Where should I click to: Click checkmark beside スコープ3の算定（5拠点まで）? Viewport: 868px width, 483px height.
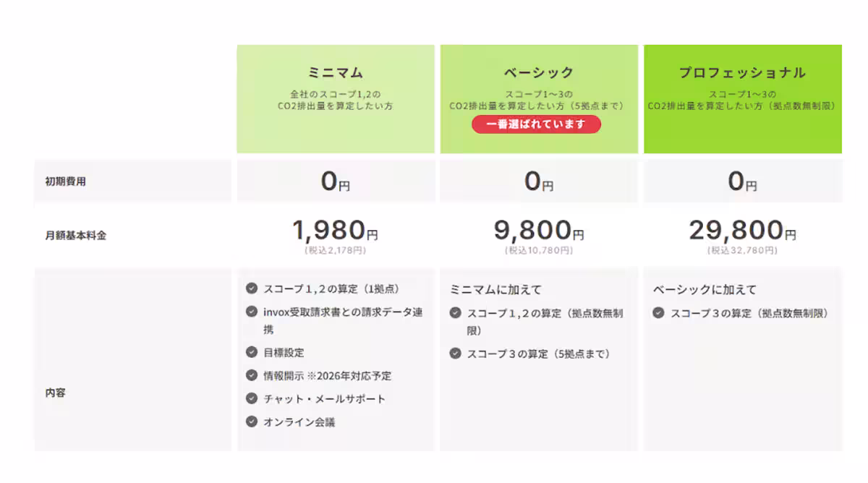(455, 354)
